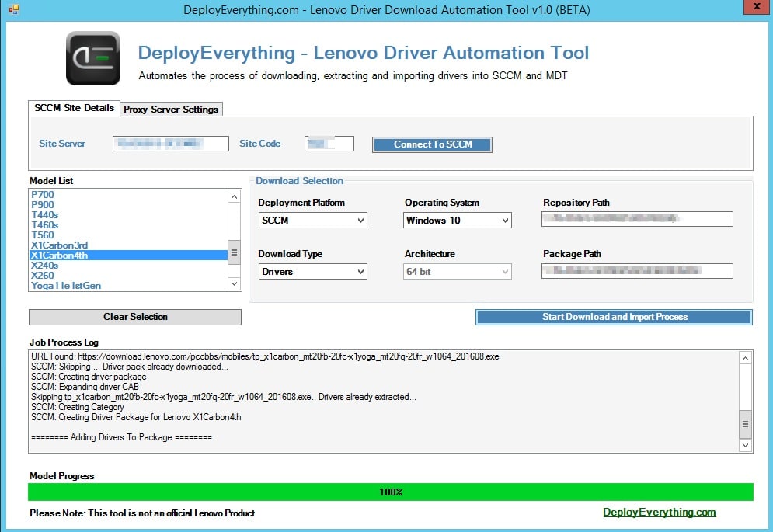Viewport: 773px width, 532px height.
Task: Select X240s in the Model List
Action: pyautogui.click(x=129, y=266)
